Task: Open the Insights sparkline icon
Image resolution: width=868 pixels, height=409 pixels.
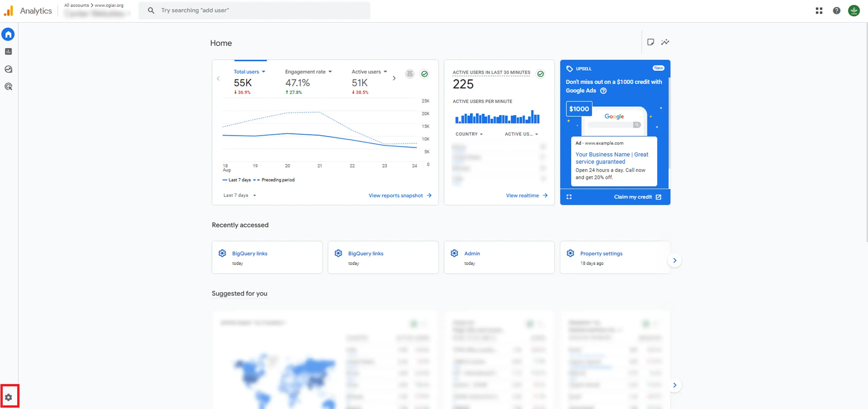Action: coord(665,42)
